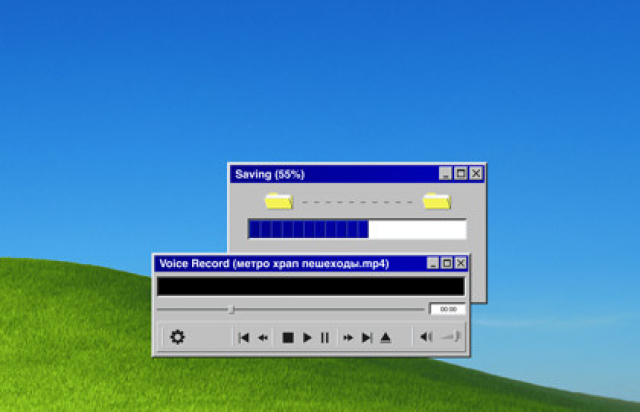Click the playback position slider thumb
The height and width of the screenshot is (412, 640).
[x=231, y=310]
